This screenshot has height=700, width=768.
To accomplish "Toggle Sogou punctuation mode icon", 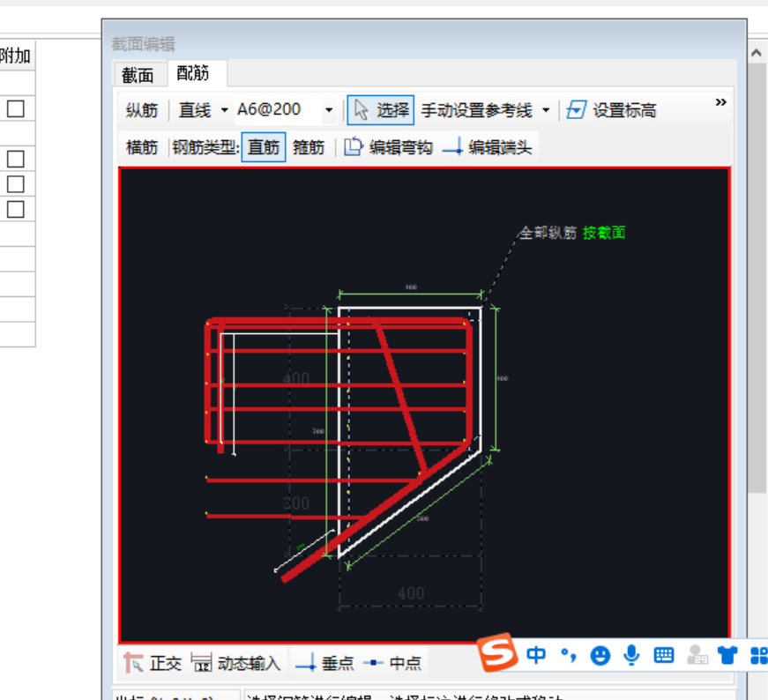I will (568, 655).
